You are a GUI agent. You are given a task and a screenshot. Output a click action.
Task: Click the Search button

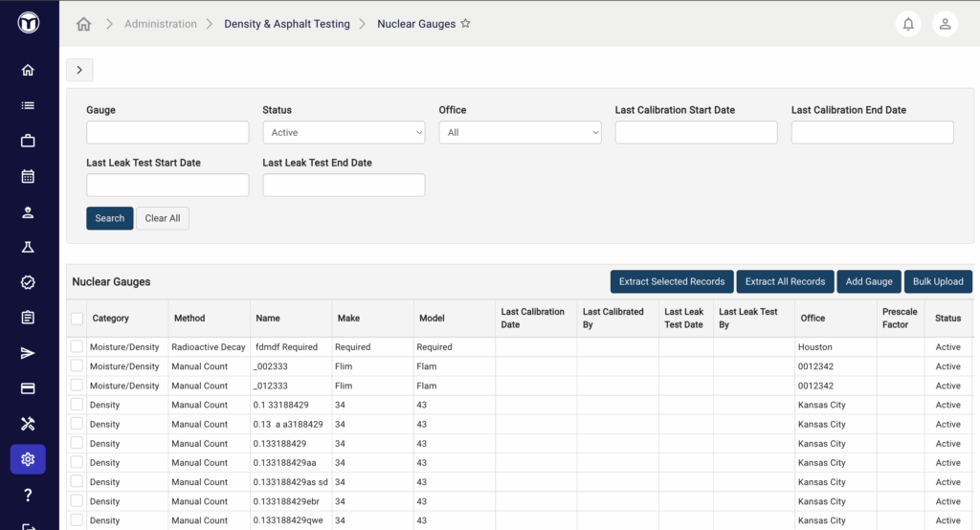click(109, 218)
